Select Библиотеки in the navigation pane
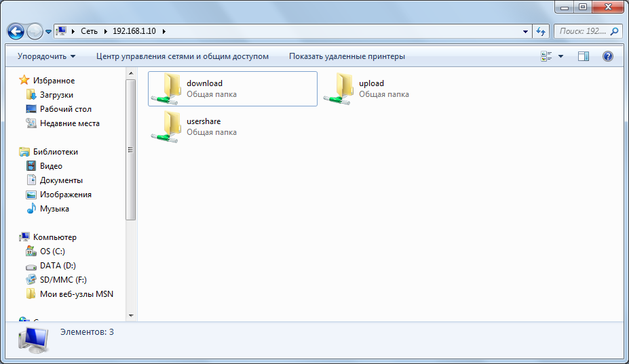 [x=56, y=152]
